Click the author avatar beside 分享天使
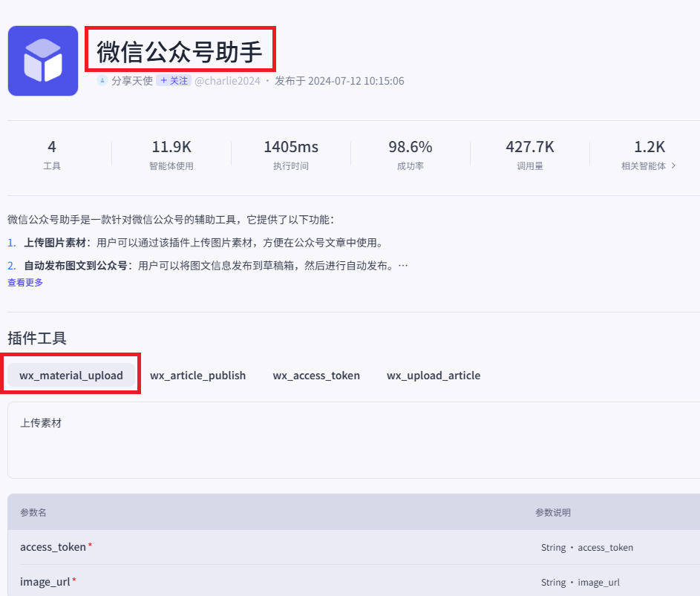Screen dimensions: 700x596 (x=102, y=81)
